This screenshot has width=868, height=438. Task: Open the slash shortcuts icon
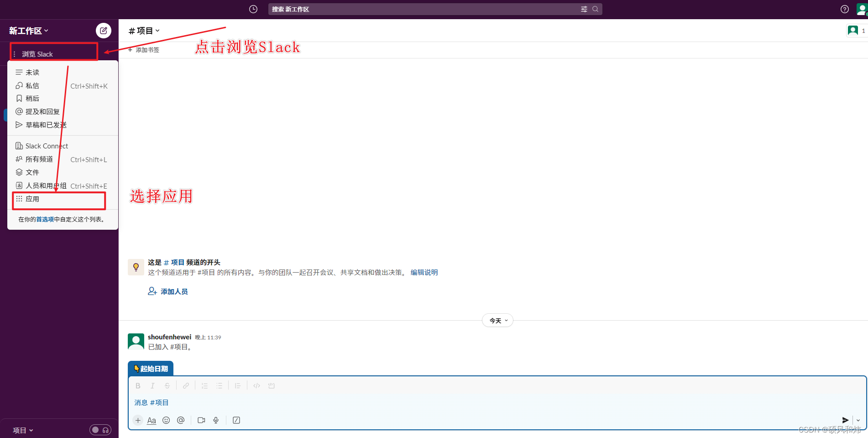[x=236, y=420]
